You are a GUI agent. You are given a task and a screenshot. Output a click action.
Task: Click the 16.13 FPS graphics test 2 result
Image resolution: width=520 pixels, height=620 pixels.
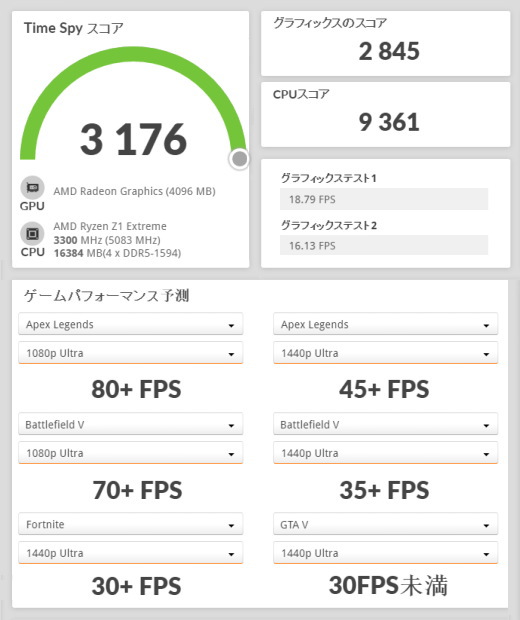click(384, 246)
